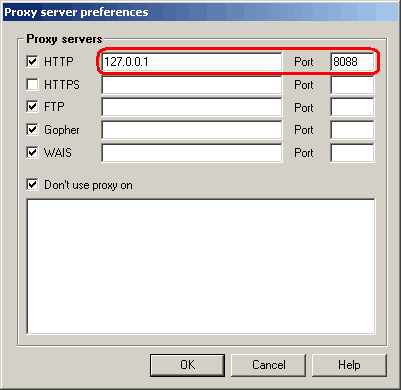Focus the FTP port field
Viewport: 401px width, 390px height.
point(352,107)
